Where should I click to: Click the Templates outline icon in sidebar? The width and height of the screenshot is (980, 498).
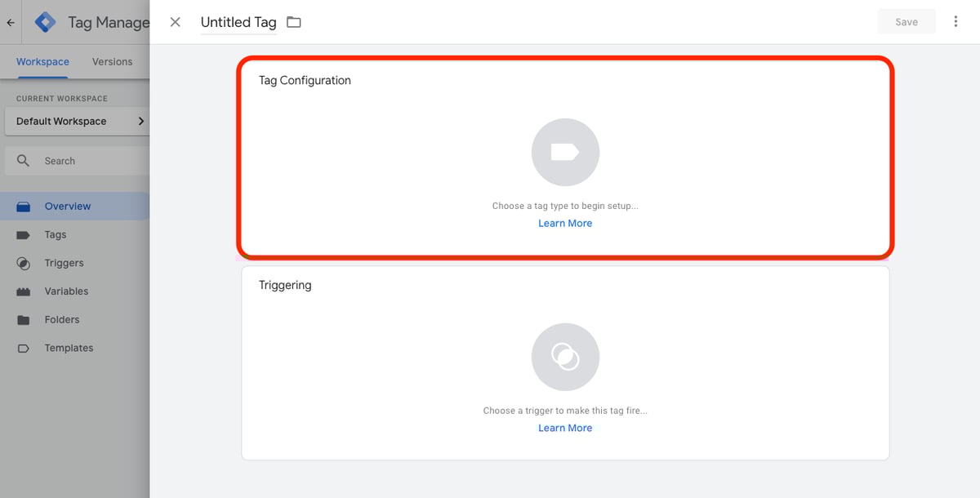[23, 348]
